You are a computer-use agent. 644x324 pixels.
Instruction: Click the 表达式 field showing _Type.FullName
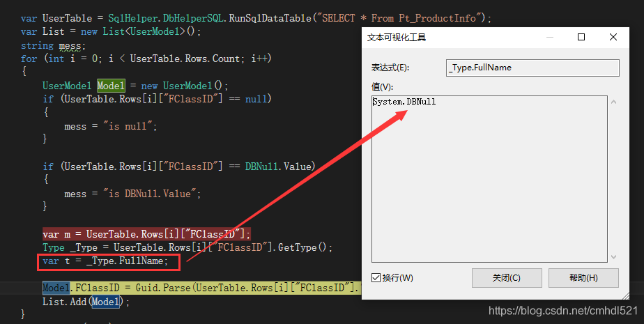pyautogui.click(x=532, y=68)
